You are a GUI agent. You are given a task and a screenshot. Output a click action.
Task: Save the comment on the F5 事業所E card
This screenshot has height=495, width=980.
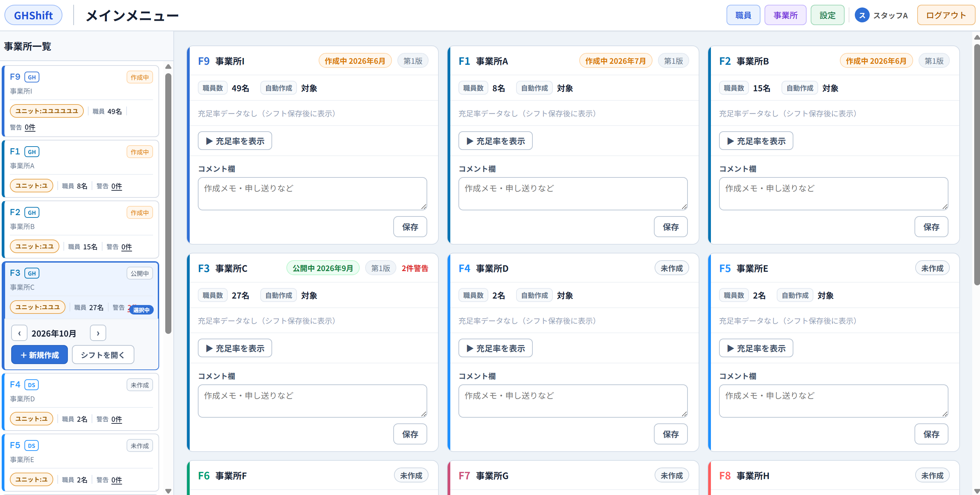click(x=931, y=434)
